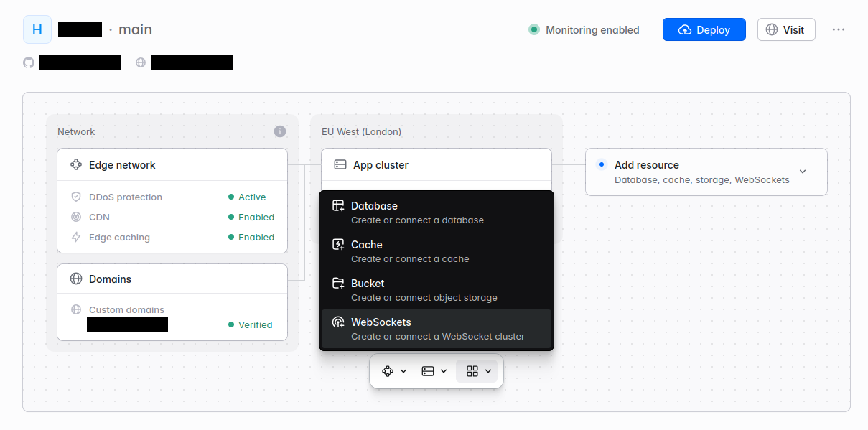This screenshot has height=430, width=868.
Task: Open the network toolbar dropdown
Action: (394, 371)
